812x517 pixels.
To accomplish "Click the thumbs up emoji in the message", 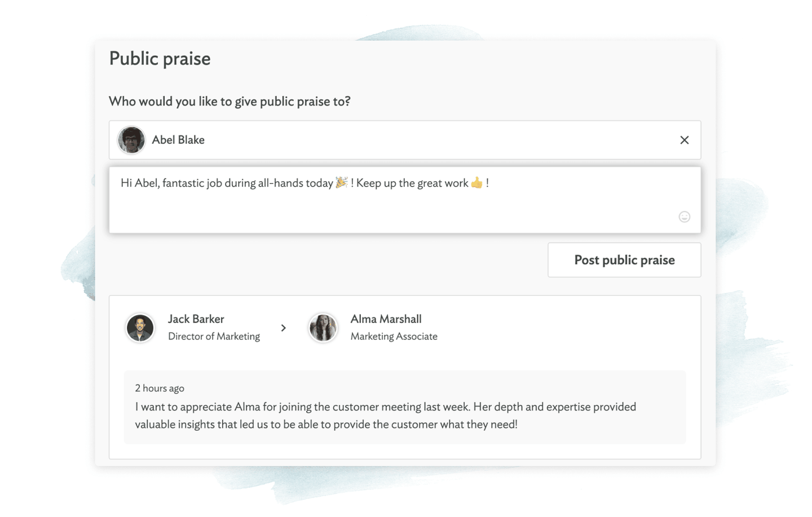I will (x=477, y=182).
